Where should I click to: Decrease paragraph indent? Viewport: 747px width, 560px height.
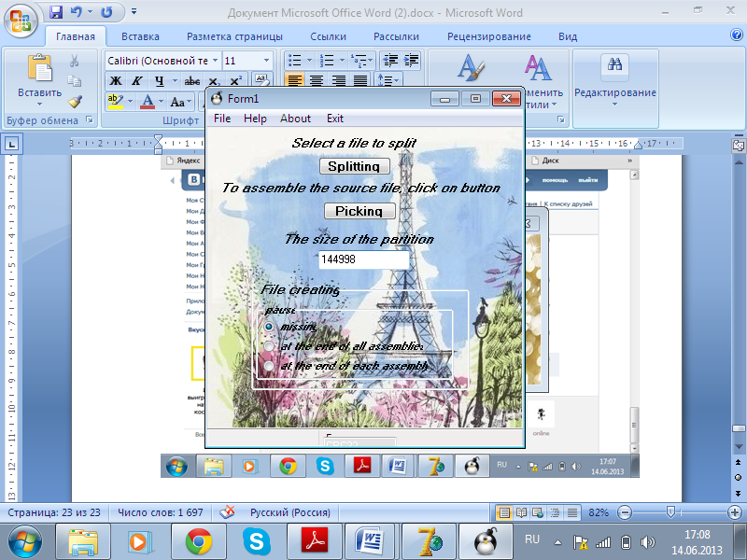(390, 61)
